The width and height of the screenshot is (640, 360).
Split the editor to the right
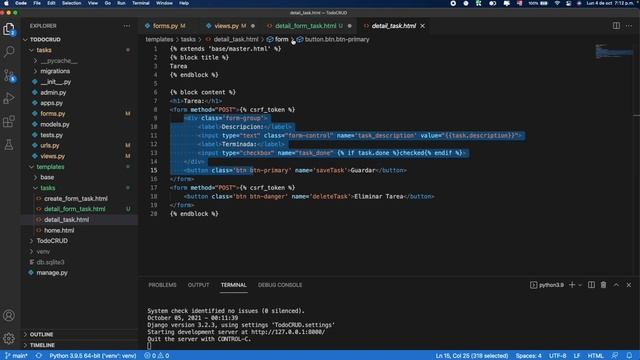point(616,26)
